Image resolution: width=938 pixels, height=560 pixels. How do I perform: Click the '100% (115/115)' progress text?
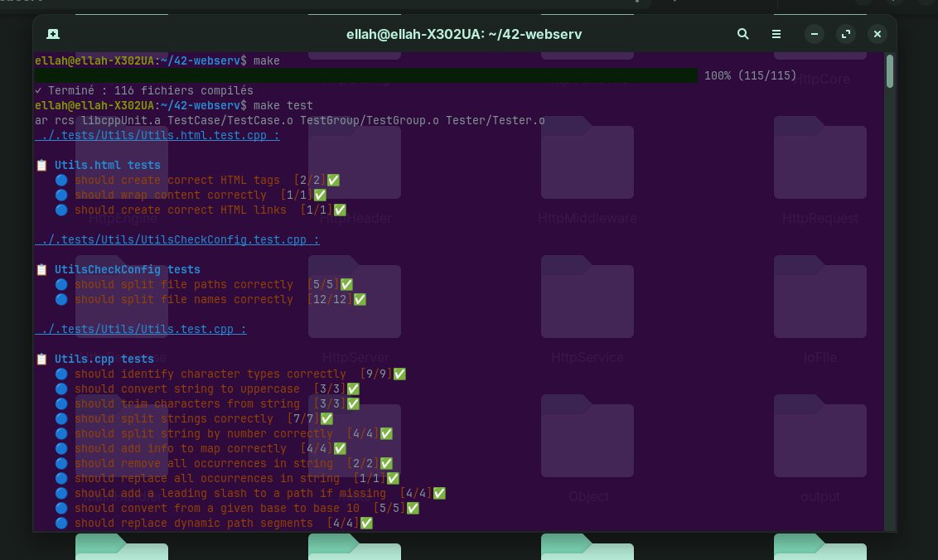point(750,75)
